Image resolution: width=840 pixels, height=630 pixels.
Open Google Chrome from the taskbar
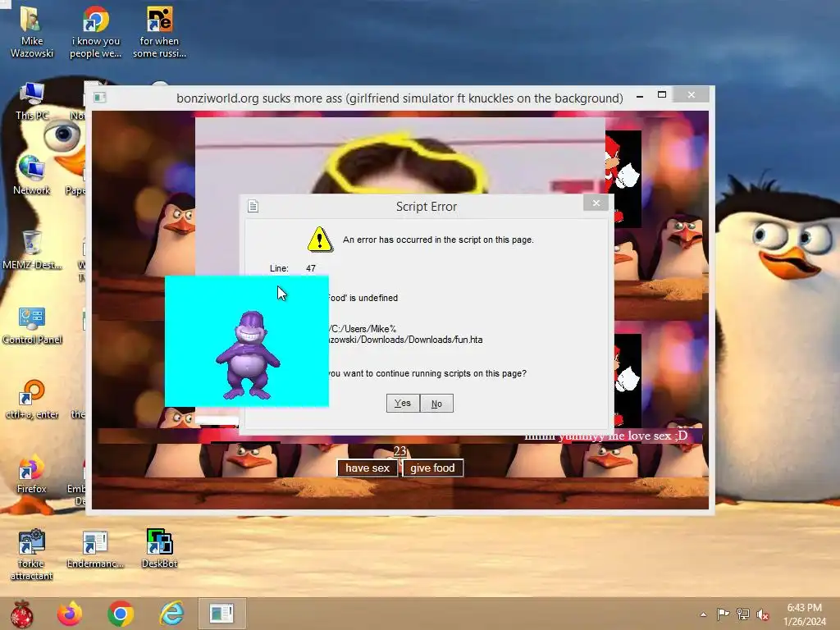121,614
